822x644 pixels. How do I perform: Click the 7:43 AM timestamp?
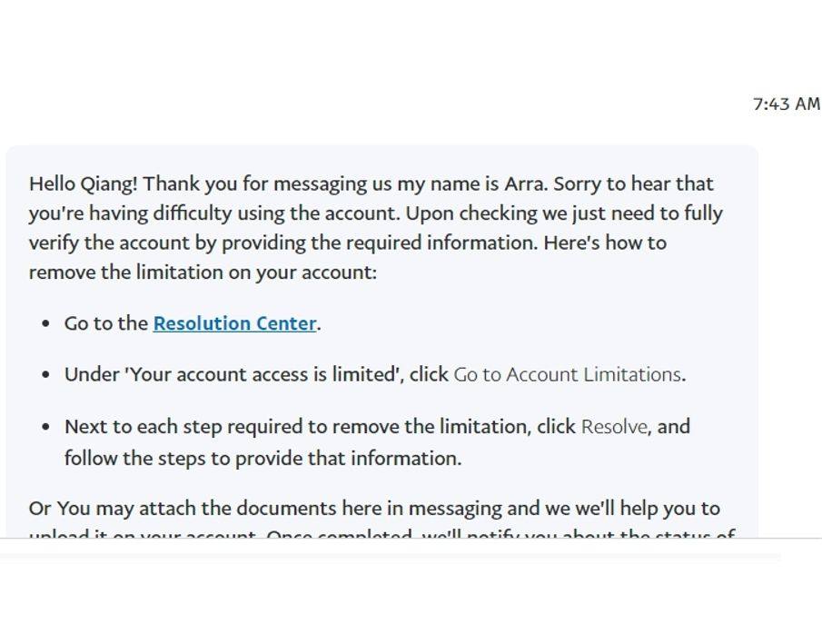click(786, 104)
